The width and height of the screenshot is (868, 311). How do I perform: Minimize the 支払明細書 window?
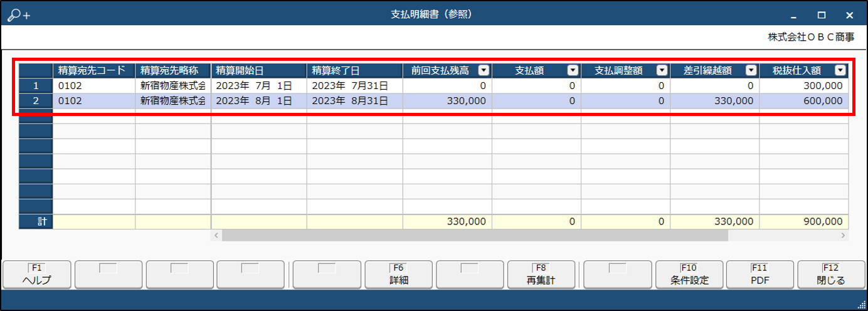point(794,15)
